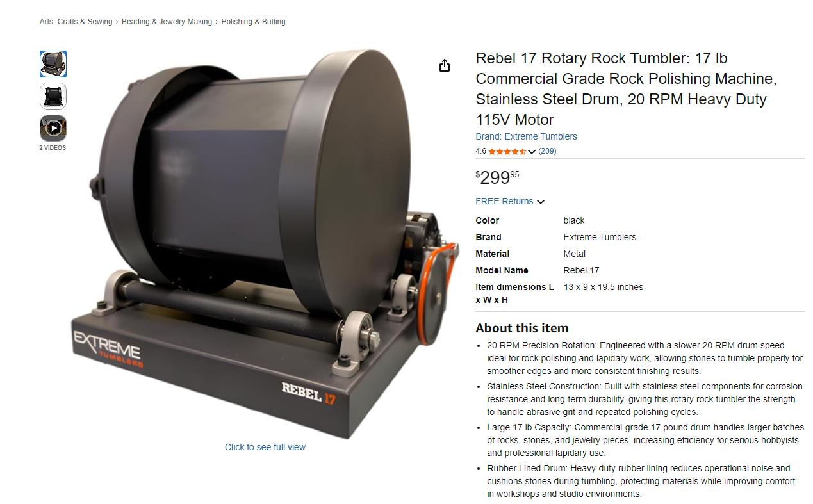This screenshot has width=813, height=504.
Task: Expand the FREE Returns chevron
Action: (x=541, y=202)
